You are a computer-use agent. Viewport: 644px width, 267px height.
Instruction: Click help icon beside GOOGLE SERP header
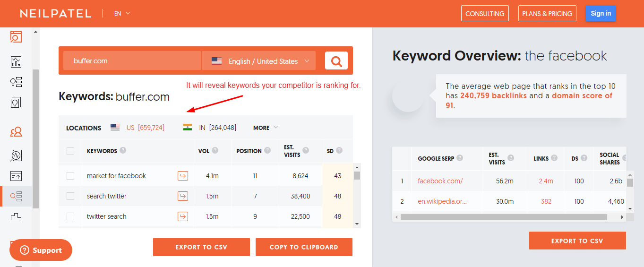point(460,158)
